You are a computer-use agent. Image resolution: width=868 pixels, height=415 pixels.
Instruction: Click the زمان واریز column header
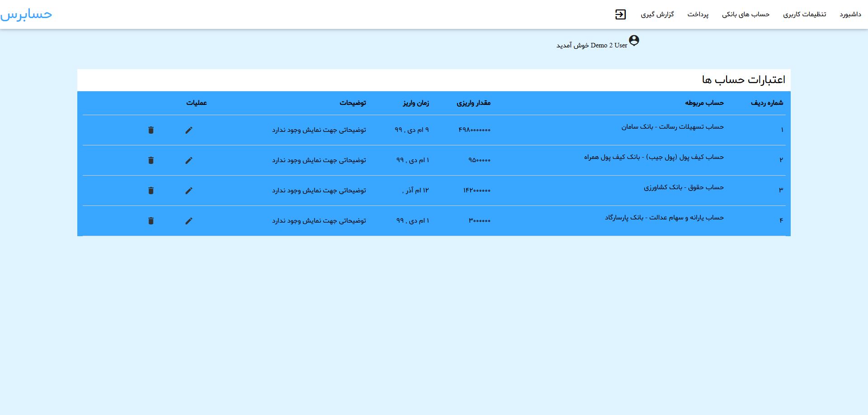pyautogui.click(x=416, y=103)
